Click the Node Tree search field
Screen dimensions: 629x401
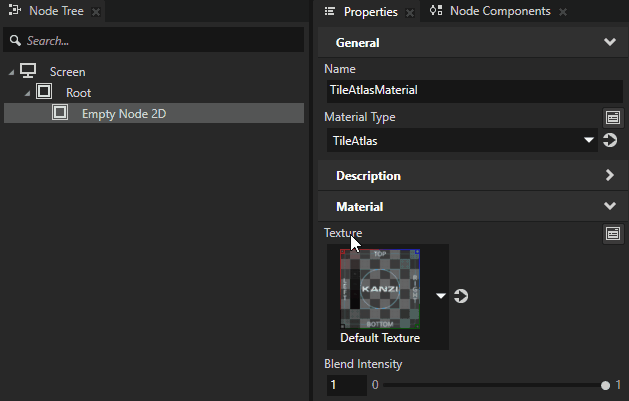153,40
